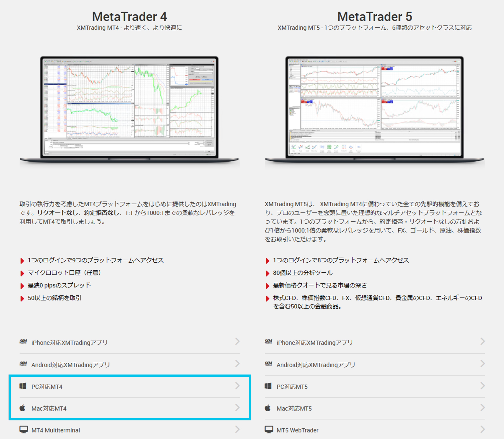Click Windows icon next to PC対応MT5
504x439 pixels.
point(268,386)
